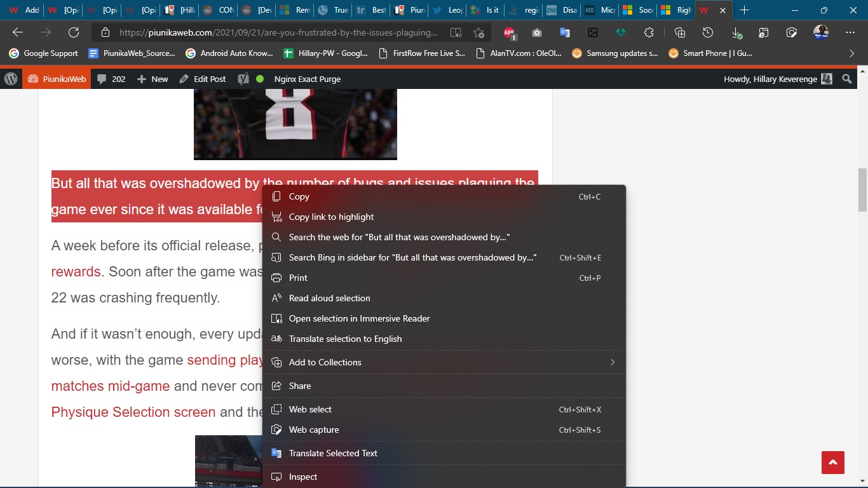Click the IE mode toolbar icon
Viewport: 868px width, 488px height.
[x=764, y=32]
